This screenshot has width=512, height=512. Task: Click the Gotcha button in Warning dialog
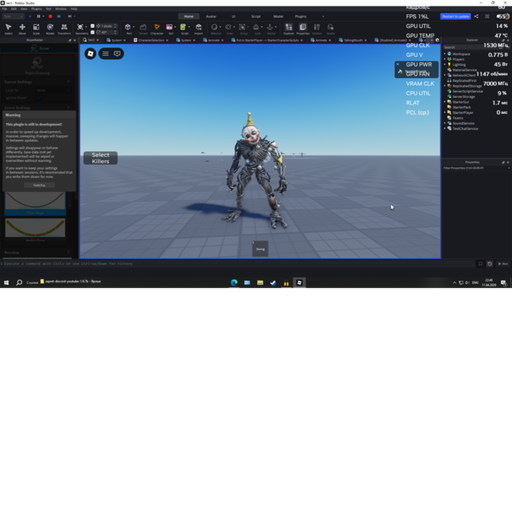pos(39,185)
